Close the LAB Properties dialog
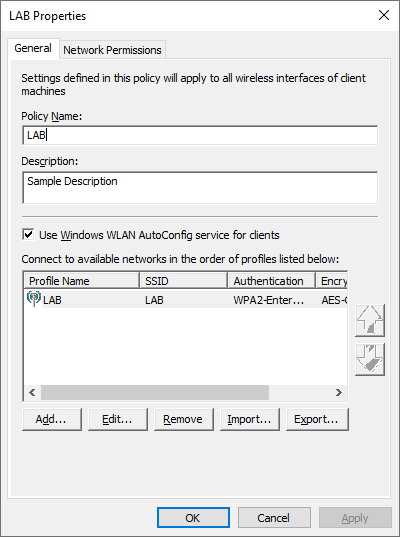The height and width of the screenshot is (537, 400). coord(384,15)
